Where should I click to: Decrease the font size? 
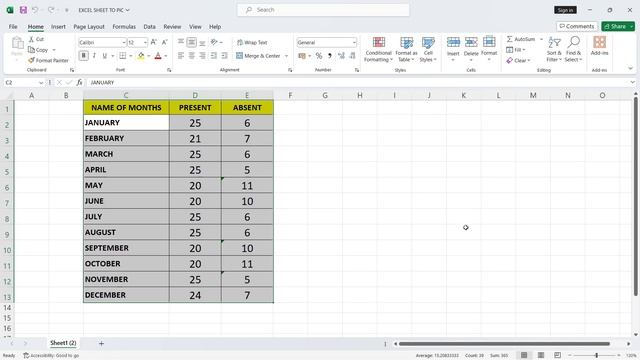click(x=164, y=42)
